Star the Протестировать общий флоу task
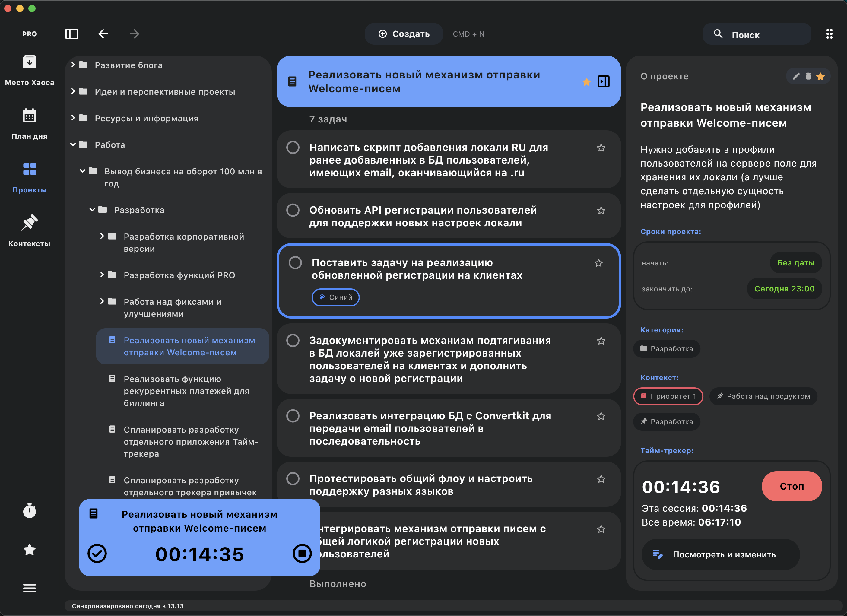The height and width of the screenshot is (616, 847). [x=601, y=479]
